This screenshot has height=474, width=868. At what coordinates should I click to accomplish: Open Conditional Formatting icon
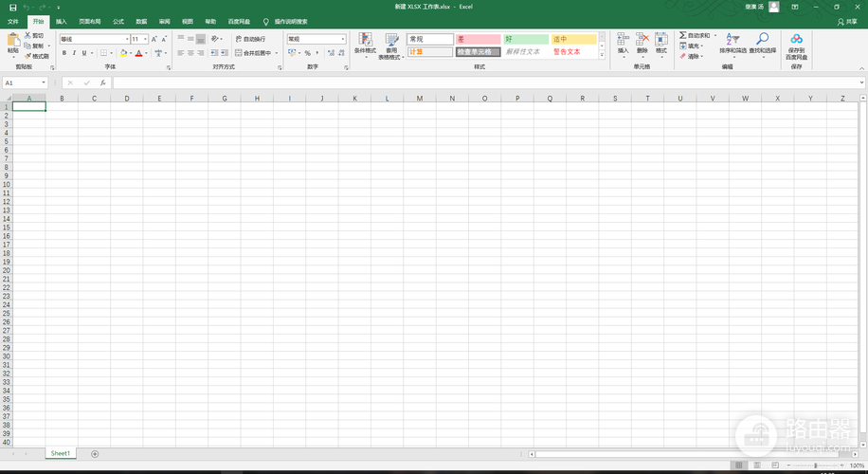tap(365, 39)
